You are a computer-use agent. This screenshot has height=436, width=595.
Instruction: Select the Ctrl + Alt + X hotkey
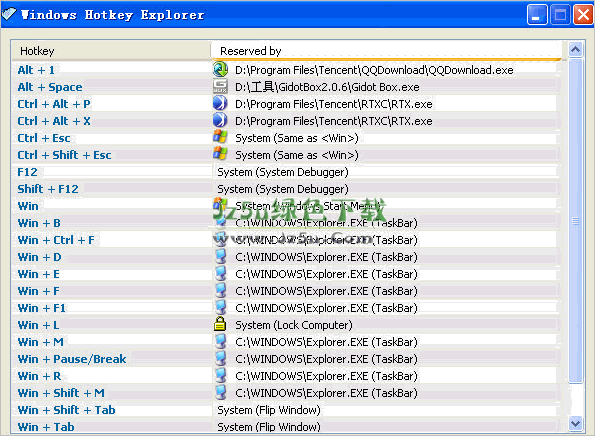point(54,121)
